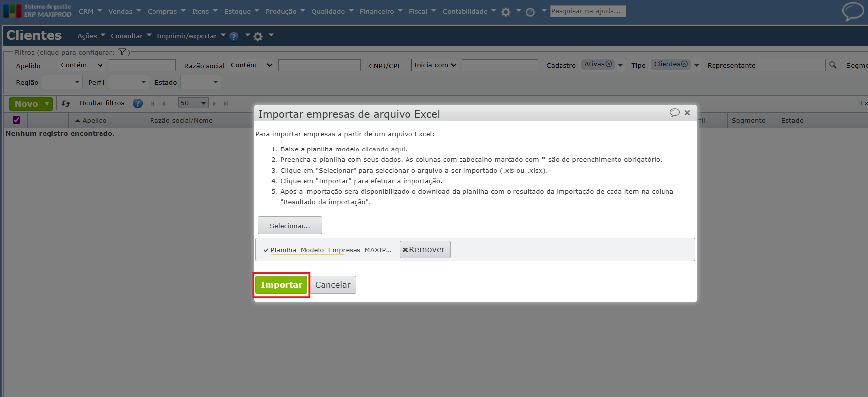Open the Qualidade menu
Image resolution: width=868 pixels, height=397 pixels.
click(332, 11)
